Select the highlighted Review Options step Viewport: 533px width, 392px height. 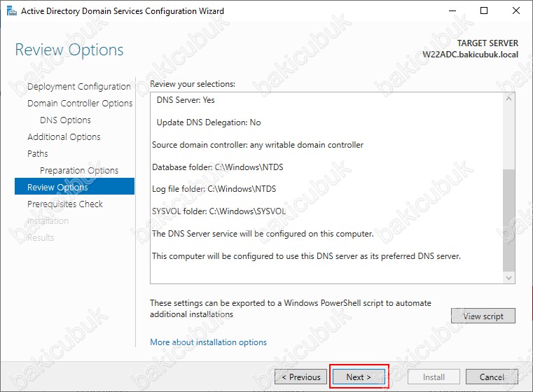74,186
